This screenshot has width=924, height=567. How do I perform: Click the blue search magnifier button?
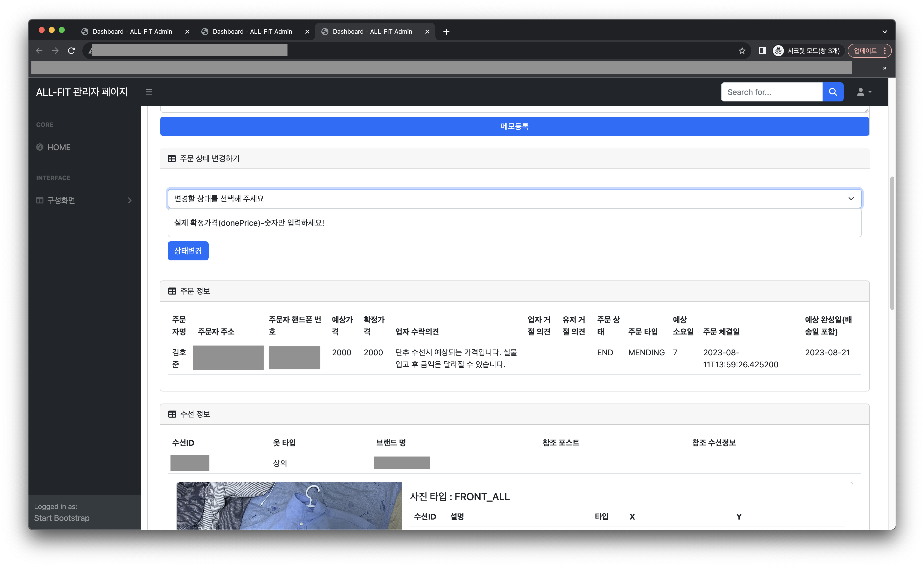coord(833,92)
